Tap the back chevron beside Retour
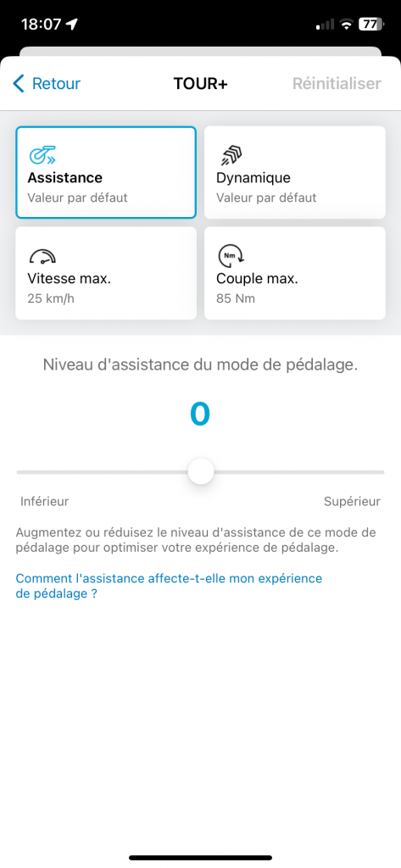The height and width of the screenshot is (868, 401). click(19, 84)
